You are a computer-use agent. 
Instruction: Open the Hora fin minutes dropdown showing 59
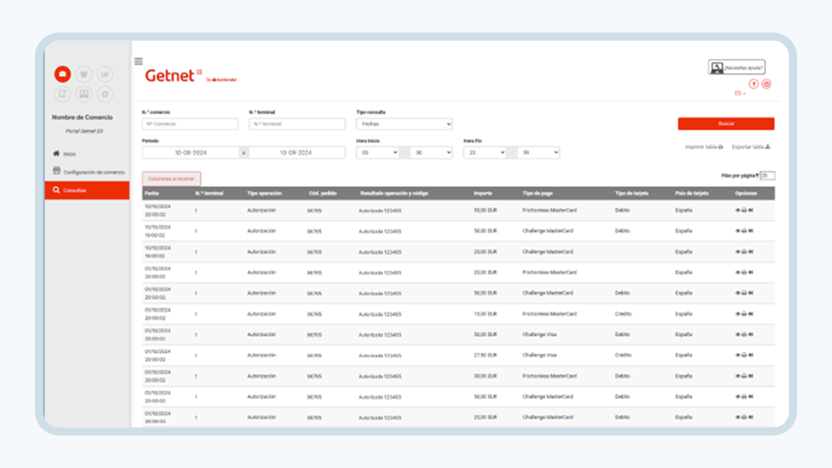(538, 152)
